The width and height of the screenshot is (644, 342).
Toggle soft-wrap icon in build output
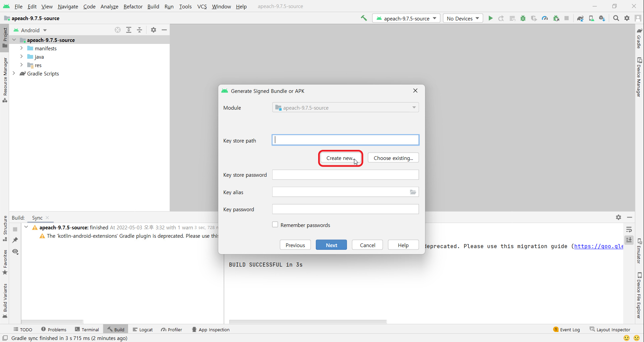[x=629, y=230]
